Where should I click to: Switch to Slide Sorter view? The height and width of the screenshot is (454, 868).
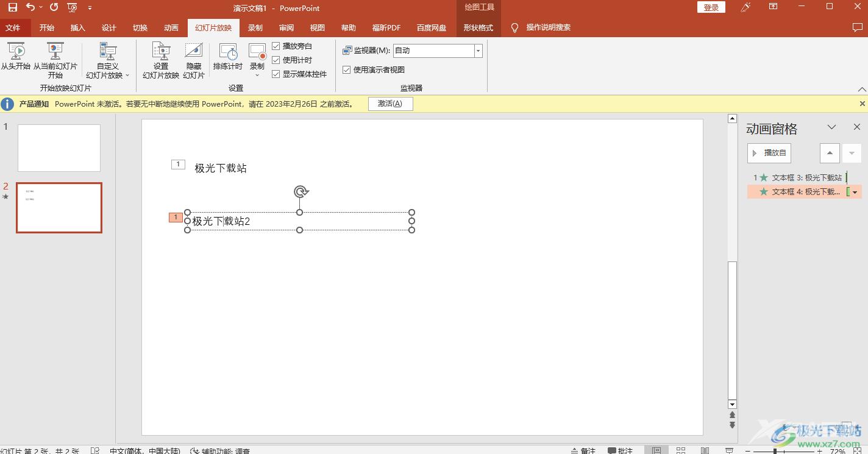click(681, 451)
